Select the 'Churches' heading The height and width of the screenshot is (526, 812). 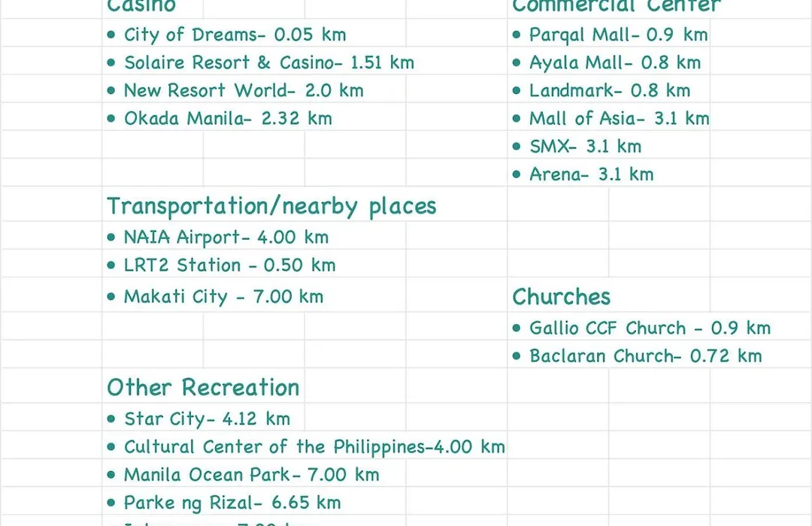click(x=562, y=297)
